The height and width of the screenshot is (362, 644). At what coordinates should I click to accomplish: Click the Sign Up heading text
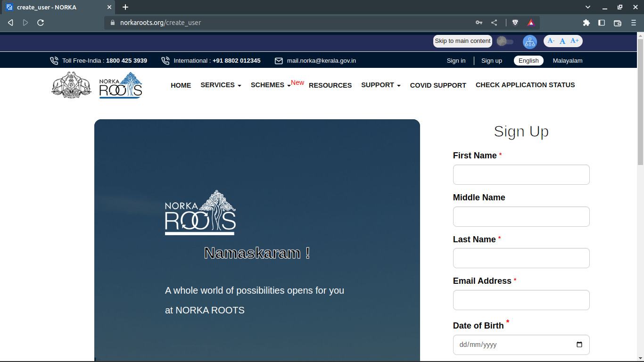pyautogui.click(x=521, y=132)
